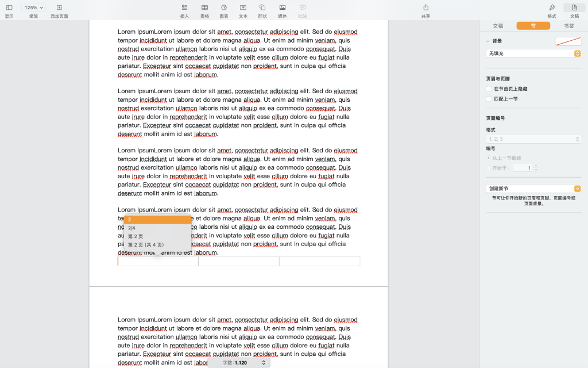Choose page number format 2/4
588x368 pixels.
[x=157, y=228]
